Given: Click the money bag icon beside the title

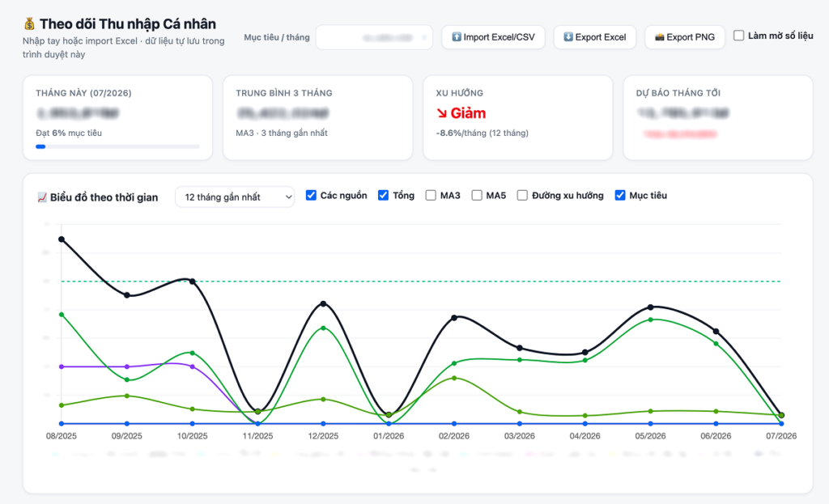Looking at the screenshot, I should [29, 23].
